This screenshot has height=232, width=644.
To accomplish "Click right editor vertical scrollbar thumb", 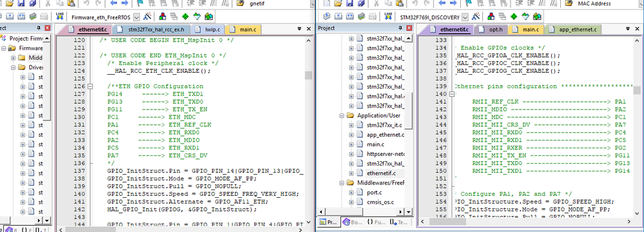I will pyautogui.click(x=637, y=90).
